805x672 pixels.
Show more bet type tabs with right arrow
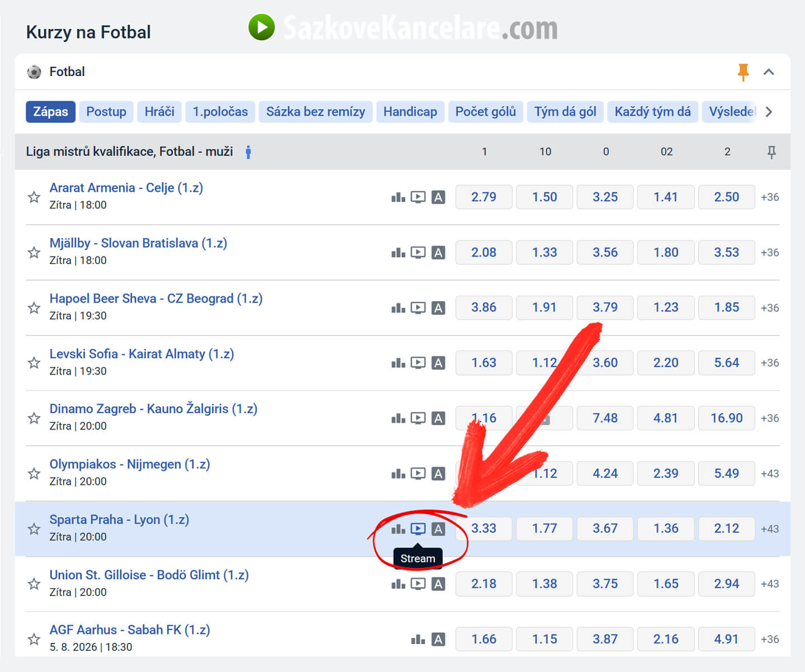pos(769,112)
